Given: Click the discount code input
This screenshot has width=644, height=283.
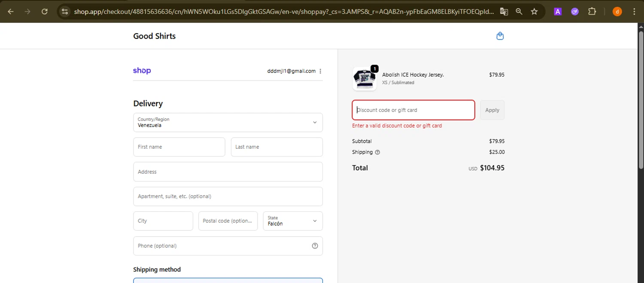Looking at the screenshot, I should pyautogui.click(x=413, y=110).
